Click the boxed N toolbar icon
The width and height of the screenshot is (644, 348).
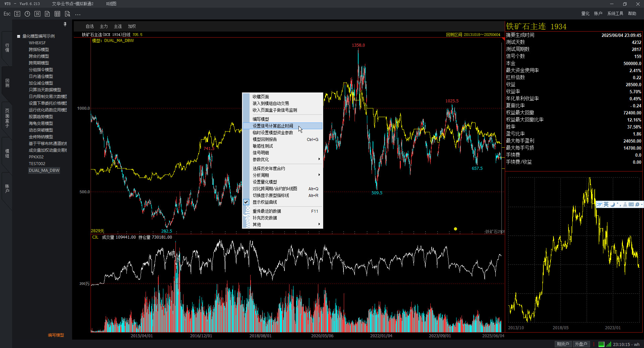[38, 14]
